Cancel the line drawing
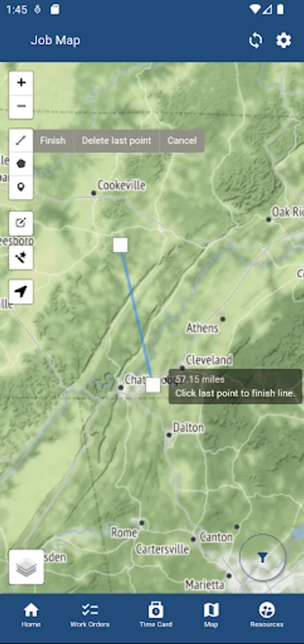 tap(182, 141)
